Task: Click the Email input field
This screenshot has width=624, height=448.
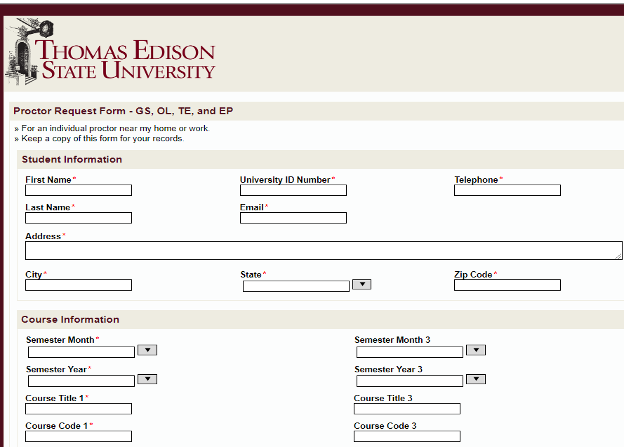Action: coord(293,218)
